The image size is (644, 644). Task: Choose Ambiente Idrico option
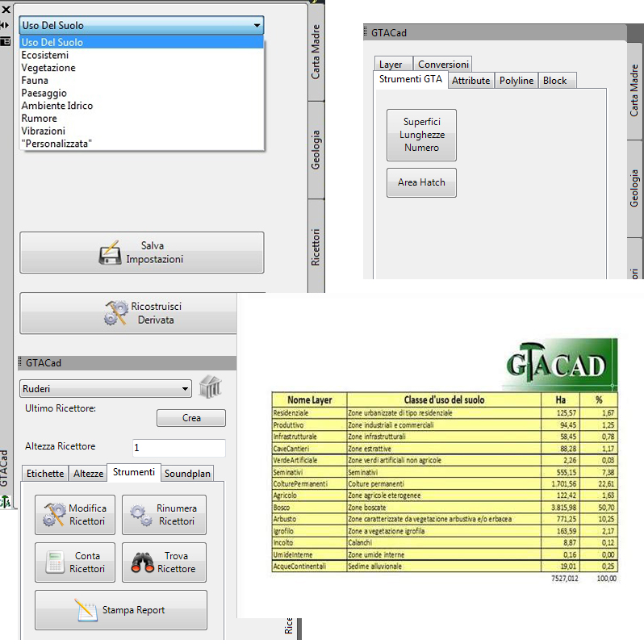(x=141, y=106)
